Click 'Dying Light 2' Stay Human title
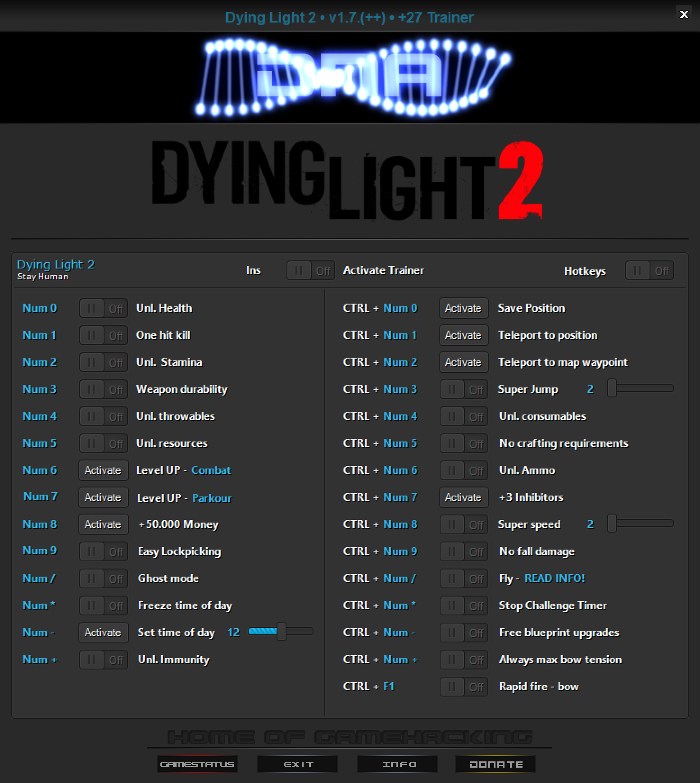Viewport: 700px width, 783px height. click(x=56, y=269)
